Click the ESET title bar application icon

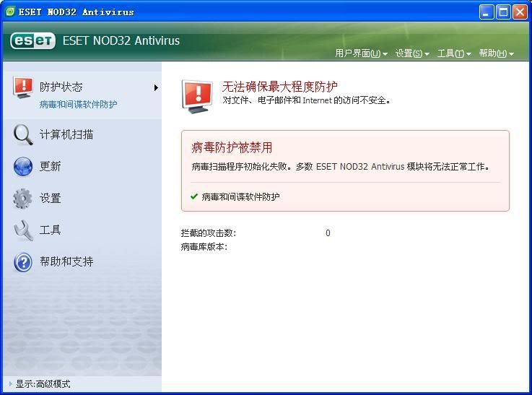click(x=10, y=12)
